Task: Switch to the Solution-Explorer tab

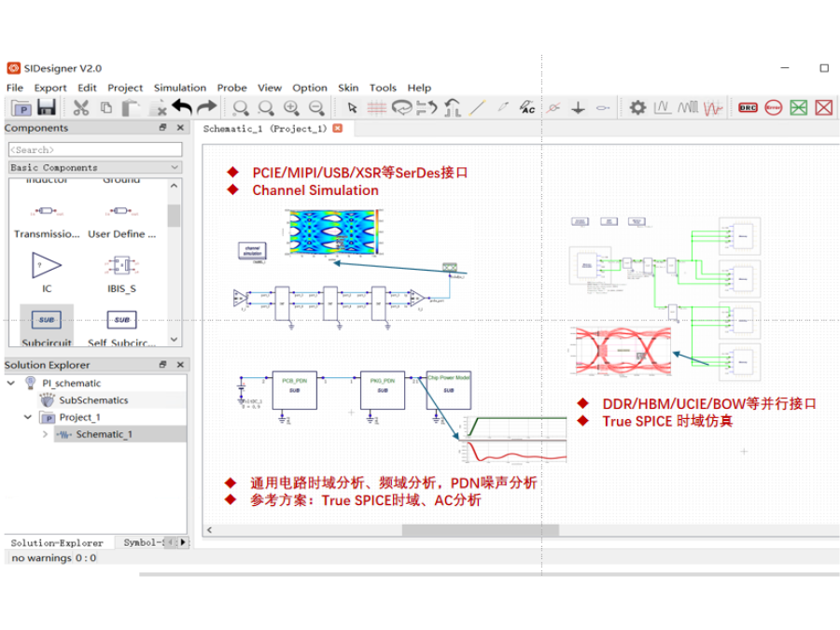Action: click(x=57, y=542)
